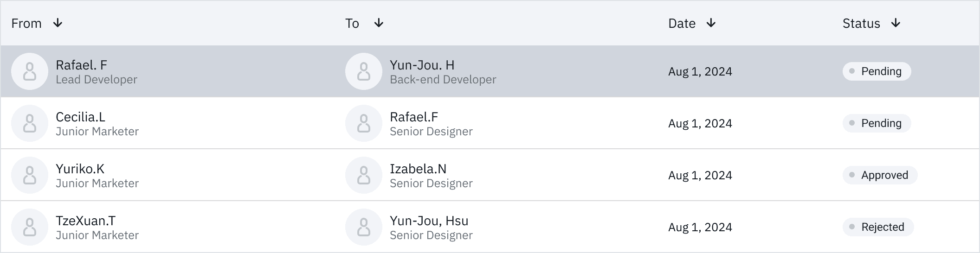The image size is (980, 253).
Task: Click the Pending badge in Cecilia.L row
Action: coord(877,123)
